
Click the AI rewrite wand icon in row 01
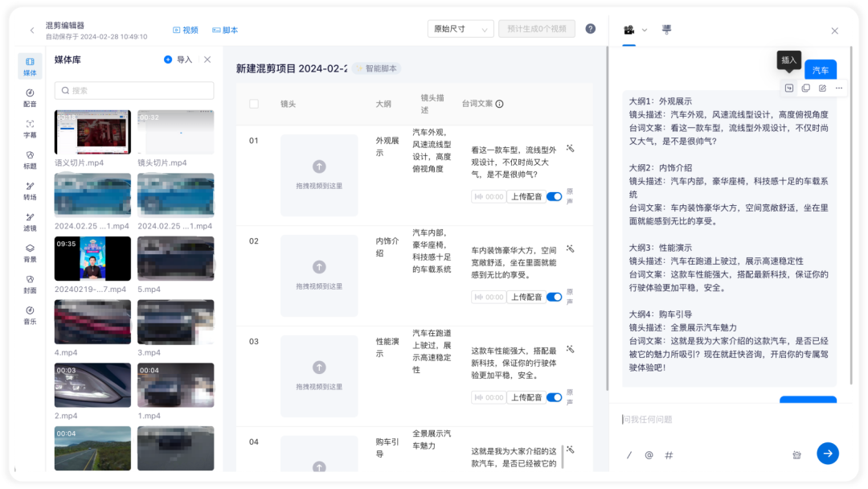tap(570, 149)
